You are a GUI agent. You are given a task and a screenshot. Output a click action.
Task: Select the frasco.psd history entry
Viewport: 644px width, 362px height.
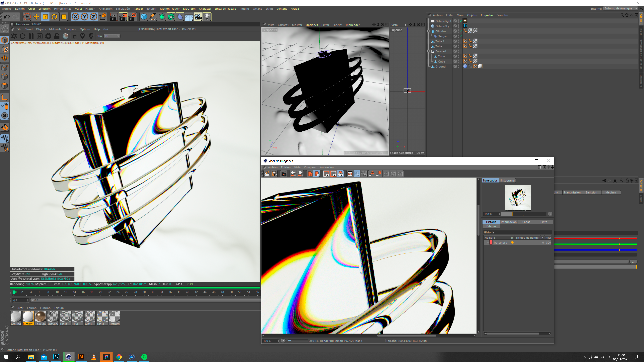click(500, 242)
